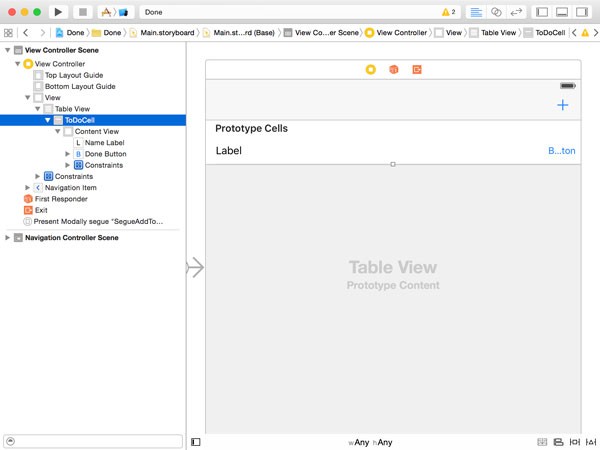The width and height of the screenshot is (600, 450).
Task: Switch to the Version editor
Action: [516, 12]
